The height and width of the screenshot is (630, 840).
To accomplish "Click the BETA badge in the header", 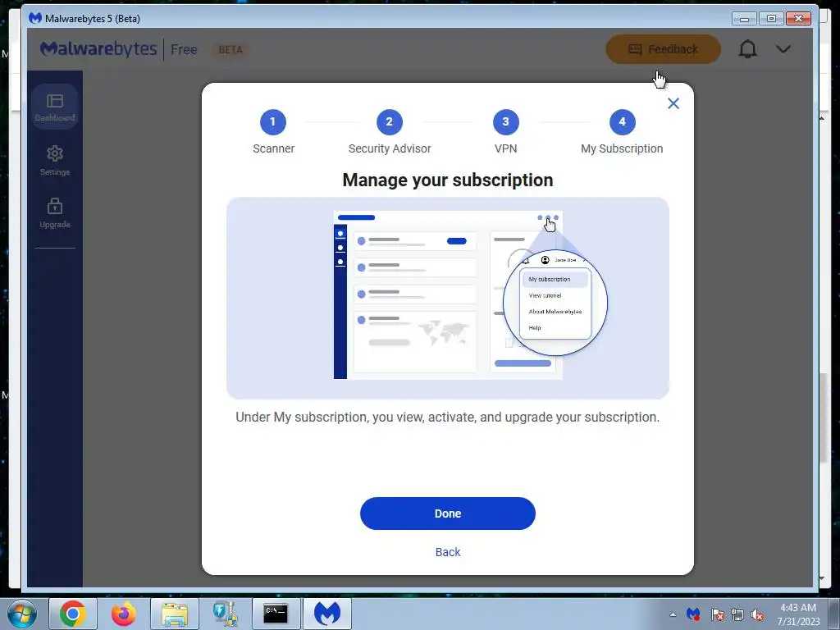I will pyautogui.click(x=231, y=49).
